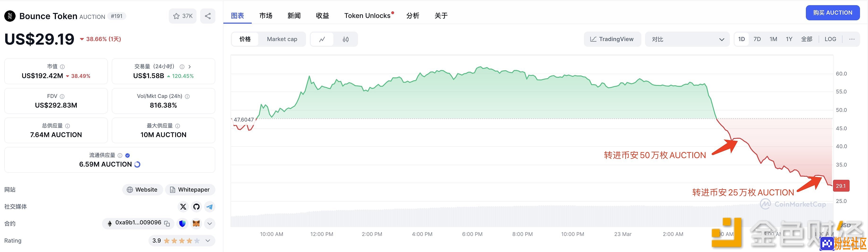Select the 7D time range
The width and height of the screenshot is (868, 252).
pyautogui.click(x=757, y=39)
